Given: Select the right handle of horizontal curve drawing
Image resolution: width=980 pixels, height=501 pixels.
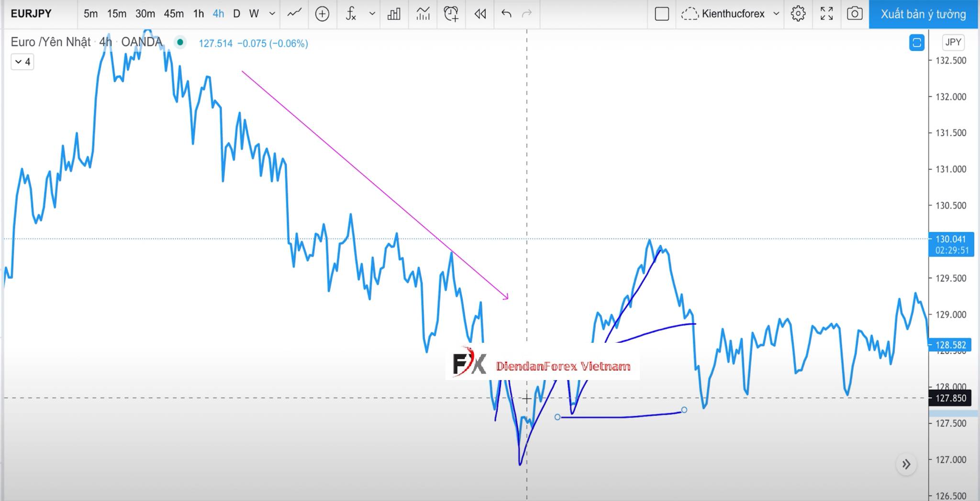Looking at the screenshot, I should (x=684, y=410).
